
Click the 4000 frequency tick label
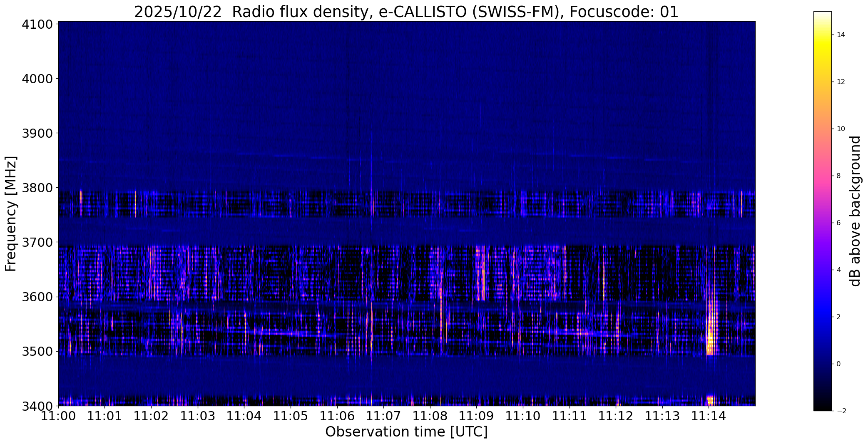click(x=37, y=79)
